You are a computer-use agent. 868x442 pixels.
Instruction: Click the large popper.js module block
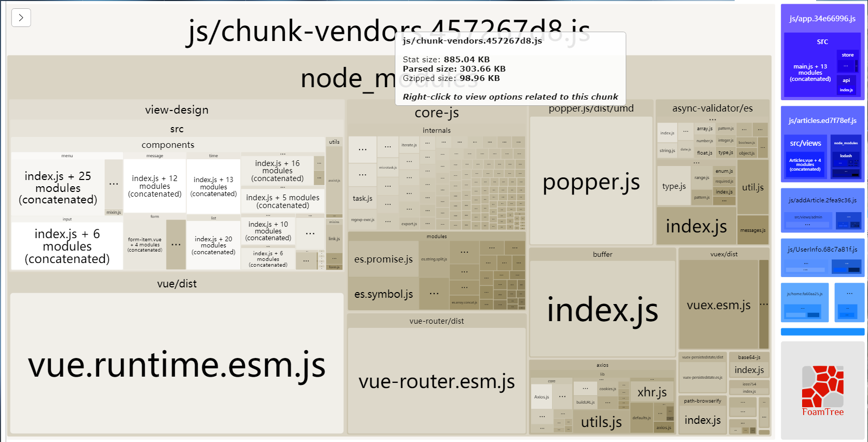point(591,181)
